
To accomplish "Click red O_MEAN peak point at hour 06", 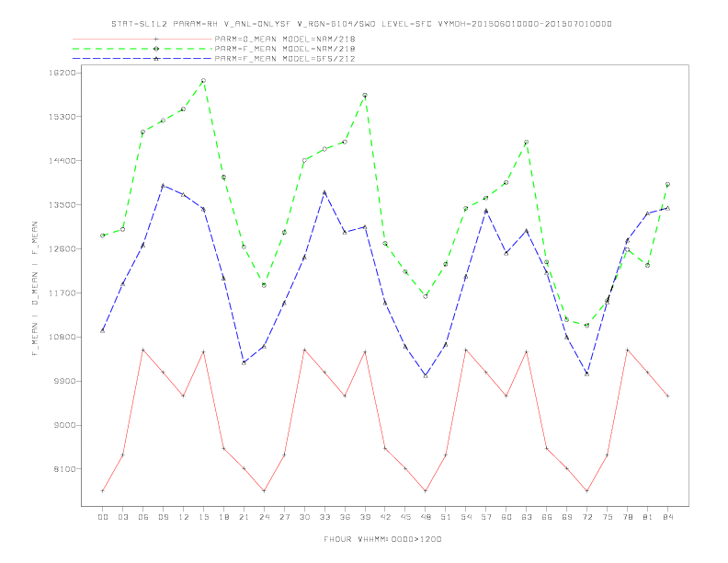I will click(143, 350).
